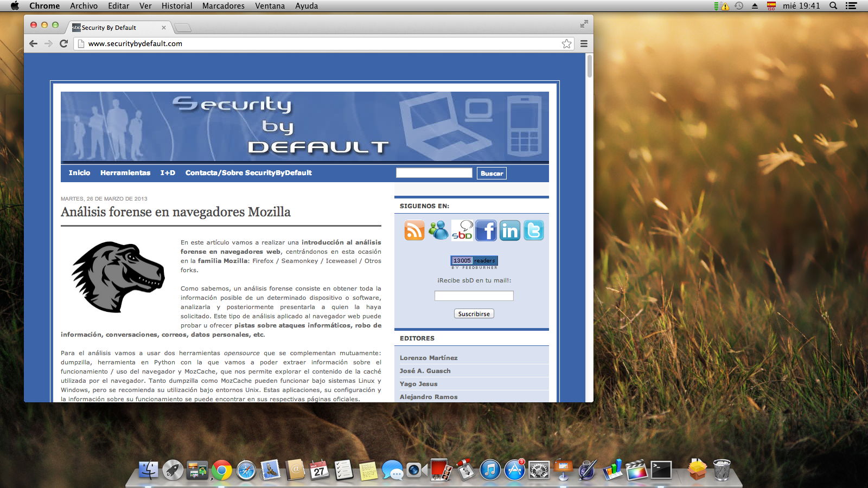
Task: Open Final Cut Pro clapperboard in Dock
Action: (636, 470)
